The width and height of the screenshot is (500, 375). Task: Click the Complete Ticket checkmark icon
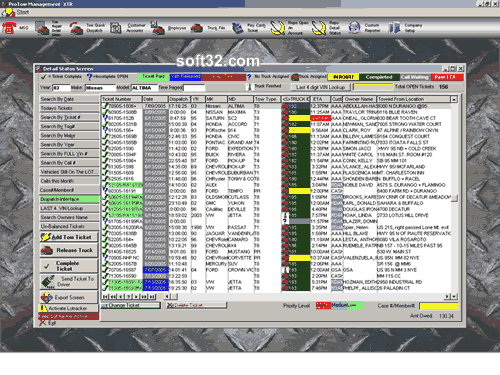[x=47, y=266]
